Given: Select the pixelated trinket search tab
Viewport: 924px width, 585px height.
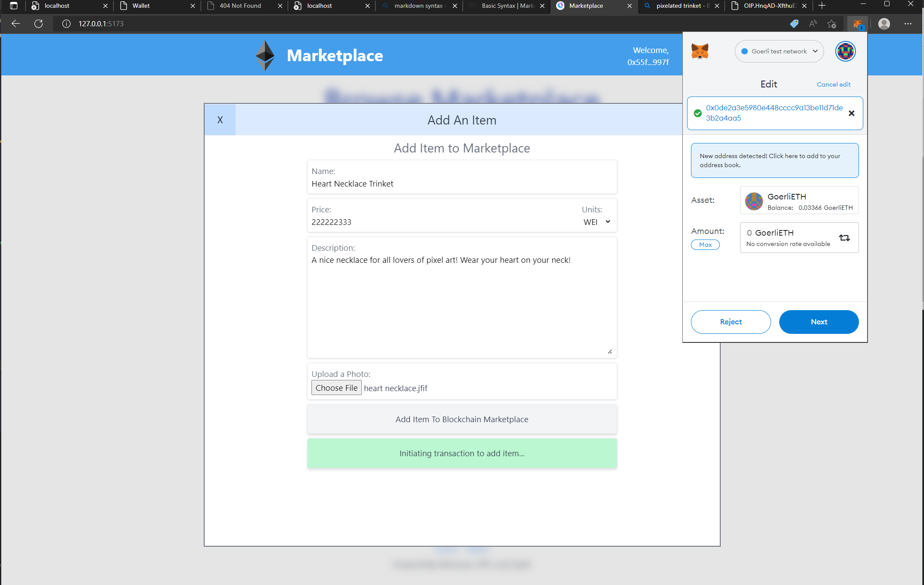Looking at the screenshot, I should 680,6.
